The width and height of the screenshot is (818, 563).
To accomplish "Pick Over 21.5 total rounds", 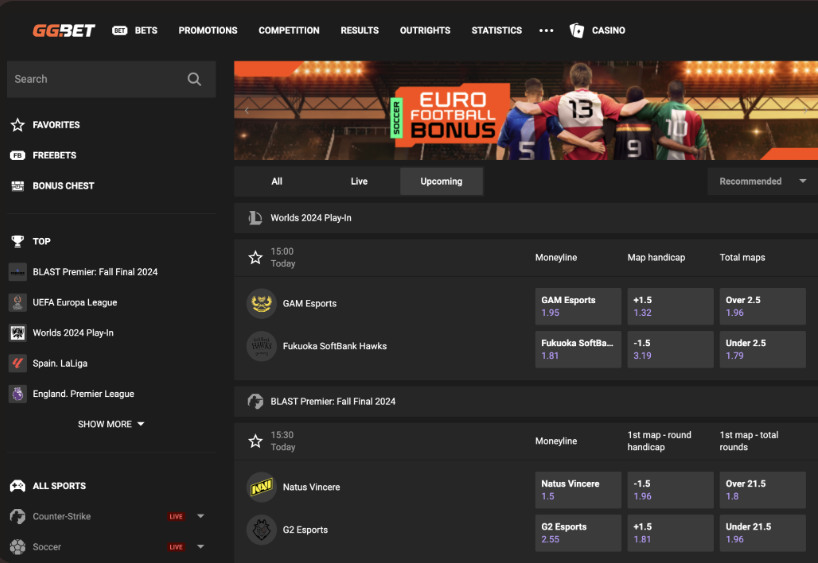I will pos(763,490).
